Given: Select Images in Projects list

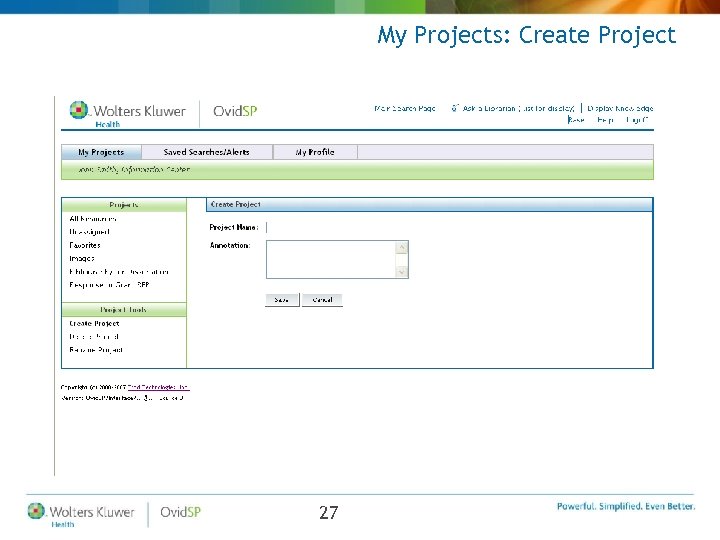Looking at the screenshot, I should point(82,259).
